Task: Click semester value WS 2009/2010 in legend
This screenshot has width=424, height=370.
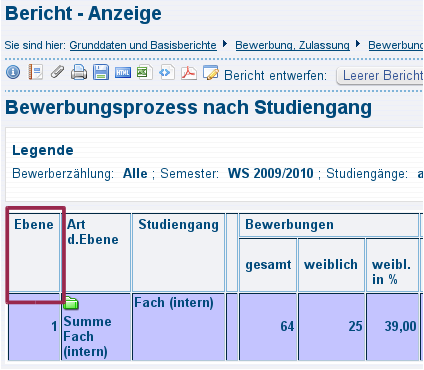Action: click(271, 173)
